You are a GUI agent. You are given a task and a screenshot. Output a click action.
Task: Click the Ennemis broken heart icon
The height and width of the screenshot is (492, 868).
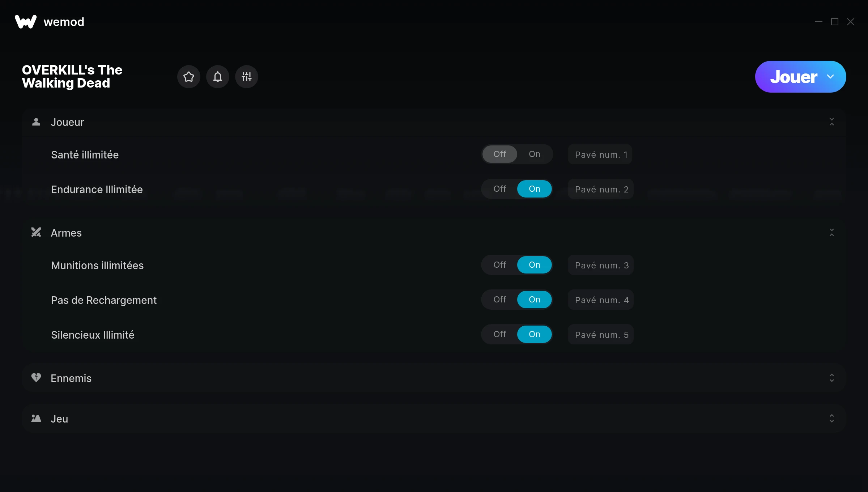36,378
